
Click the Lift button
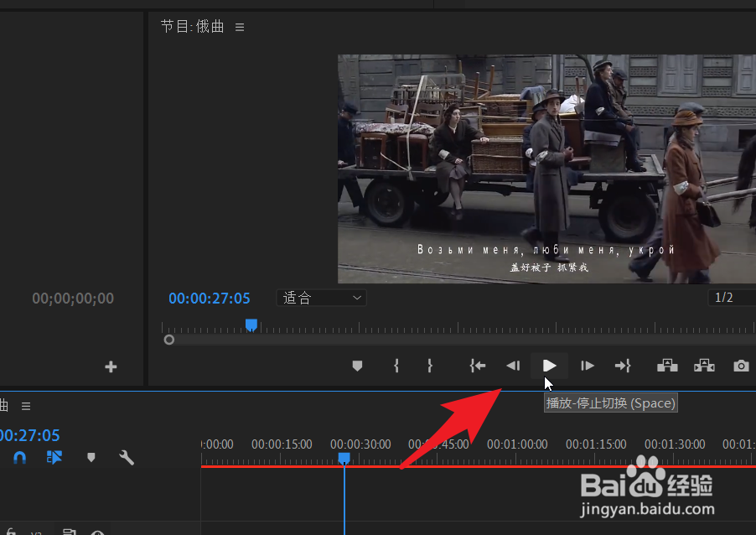click(667, 366)
